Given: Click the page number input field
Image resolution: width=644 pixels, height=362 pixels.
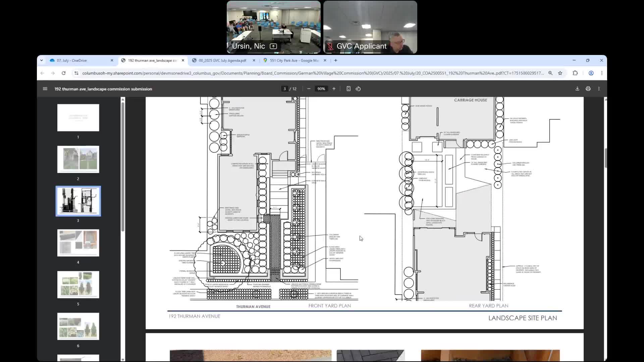Looking at the screenshot, I should point(284,89).
